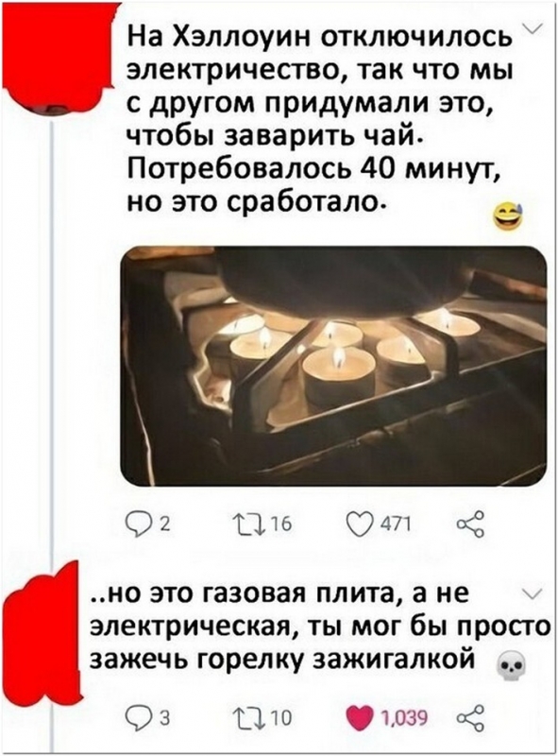The image size is (558, 756).
Task: Click the thread line between tweets
Action: tap(53, 337)
